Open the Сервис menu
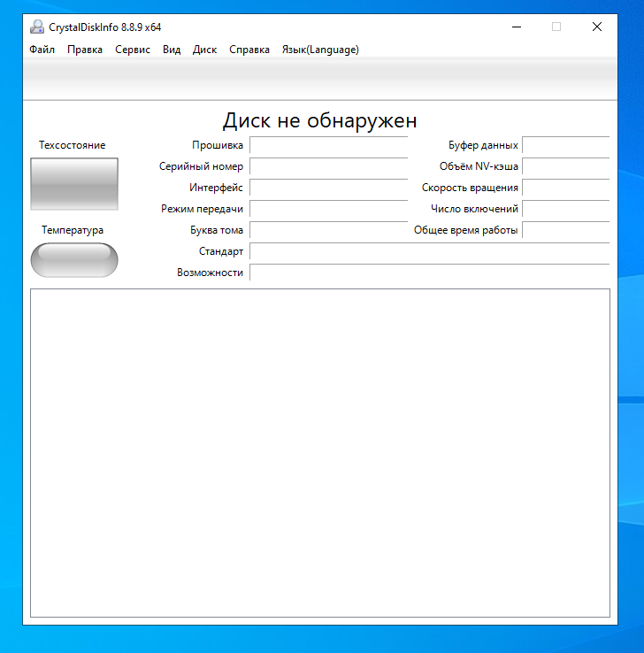This screenshot has height=653, width=644. point(133,50)
